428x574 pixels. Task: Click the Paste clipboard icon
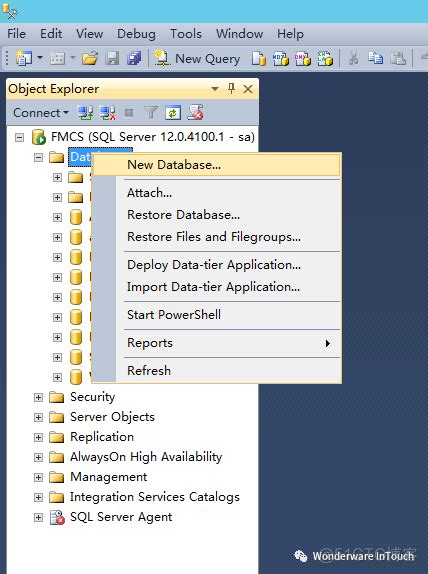pos(398,58)
